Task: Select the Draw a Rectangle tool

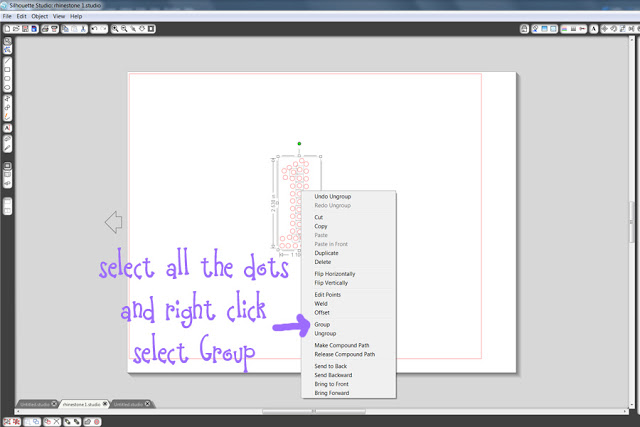Action: pos(8,71)
